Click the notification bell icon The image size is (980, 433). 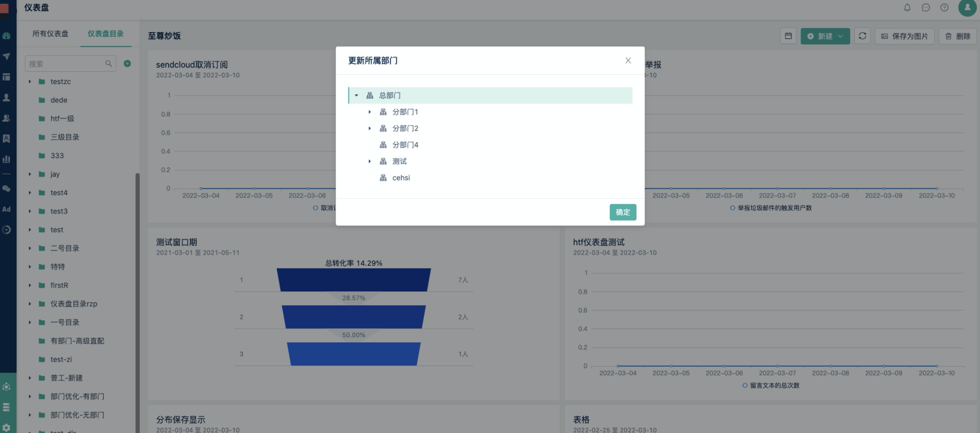pos(907,8)
